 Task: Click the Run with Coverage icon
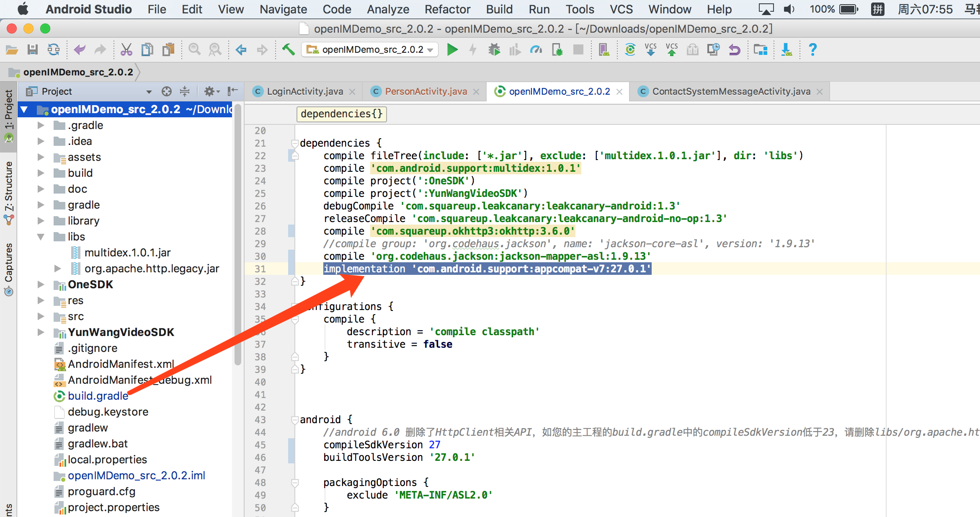[x=515, y=50]
